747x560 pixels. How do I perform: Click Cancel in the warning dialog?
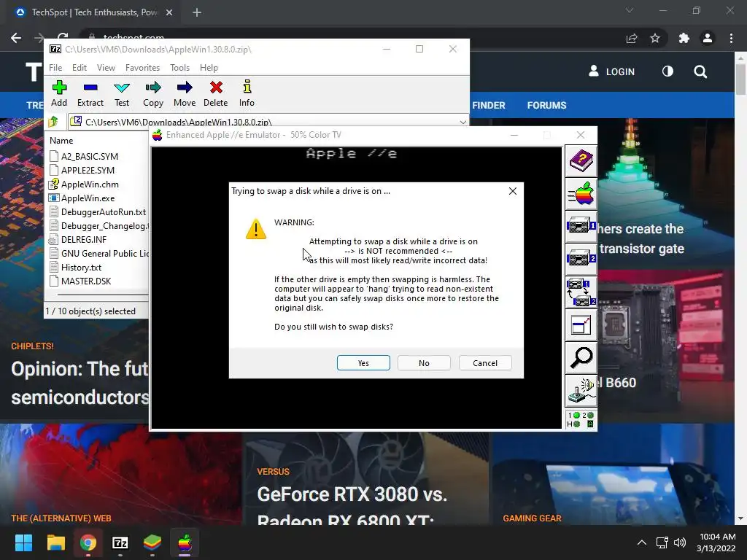click(x=485, y=363)
